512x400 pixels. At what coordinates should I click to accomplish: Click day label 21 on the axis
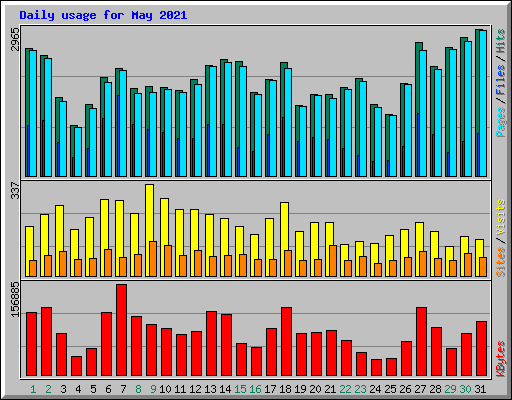pos(330,389)
